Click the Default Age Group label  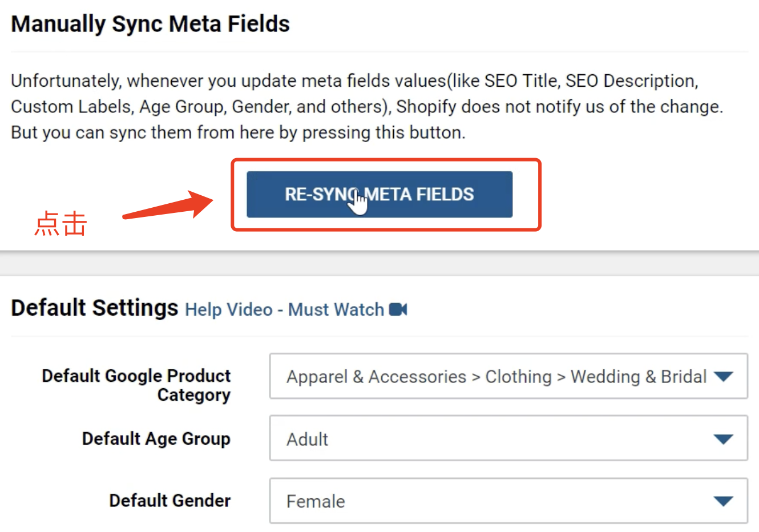click(x=156, y=438)
